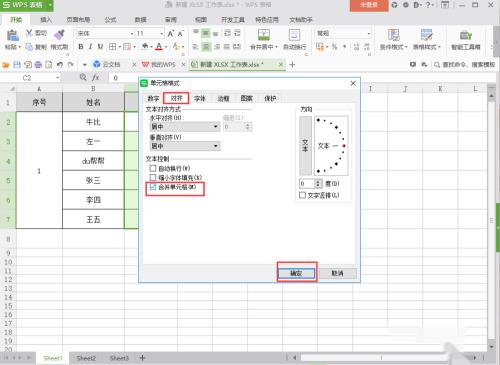Image resolution: width=500 pixels, height=365 pixels.
Task: Click the Merge and Center (合并居中) icon
Action: click(x=264, y=35)
